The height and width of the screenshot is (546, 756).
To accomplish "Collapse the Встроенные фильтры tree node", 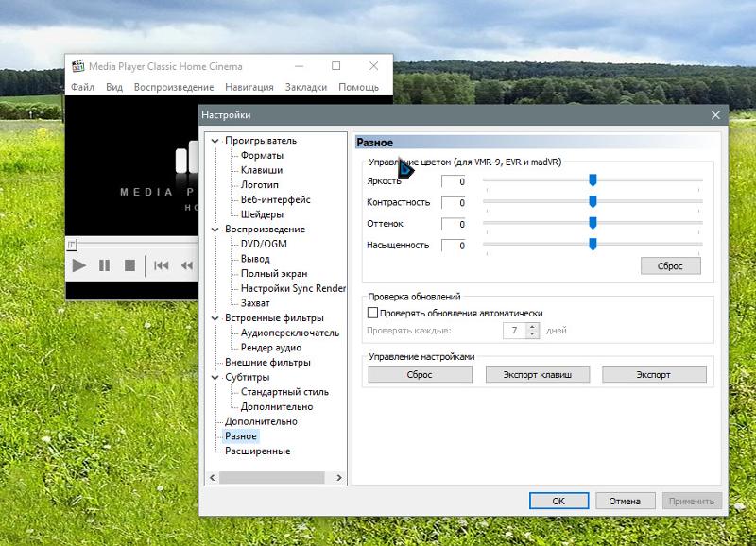I will pos(215,318).
